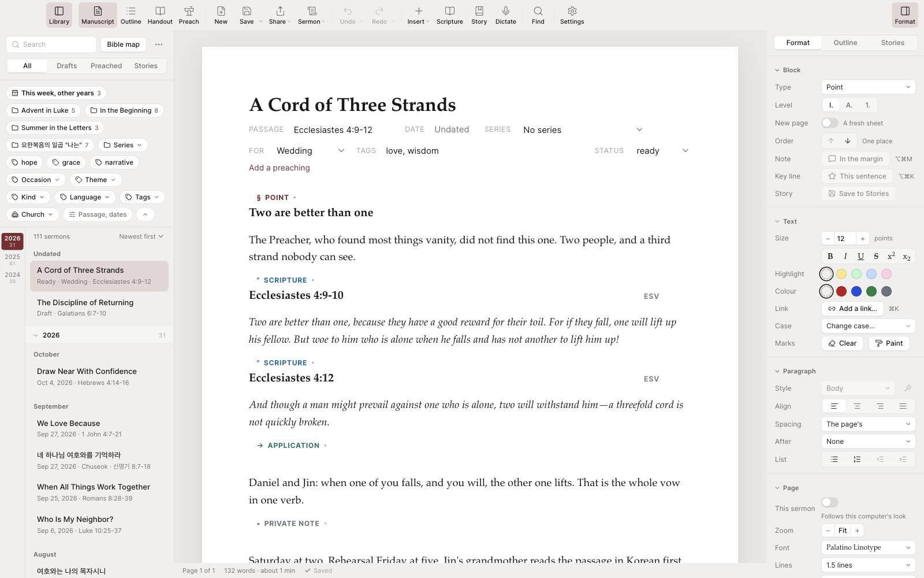Open the Change case dropdown
Screen dimensions: 924x578
pos(868,326)
